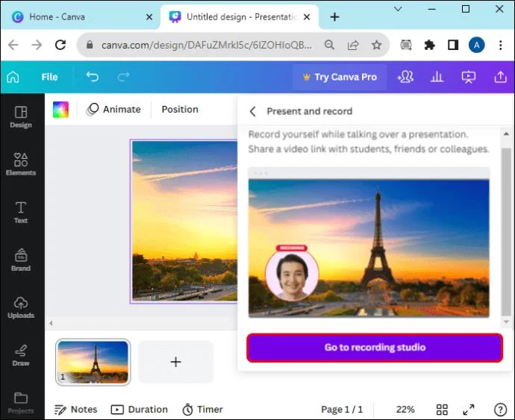Open the help question mark icon
The image size is (515, 420).
tap(500, 410)
